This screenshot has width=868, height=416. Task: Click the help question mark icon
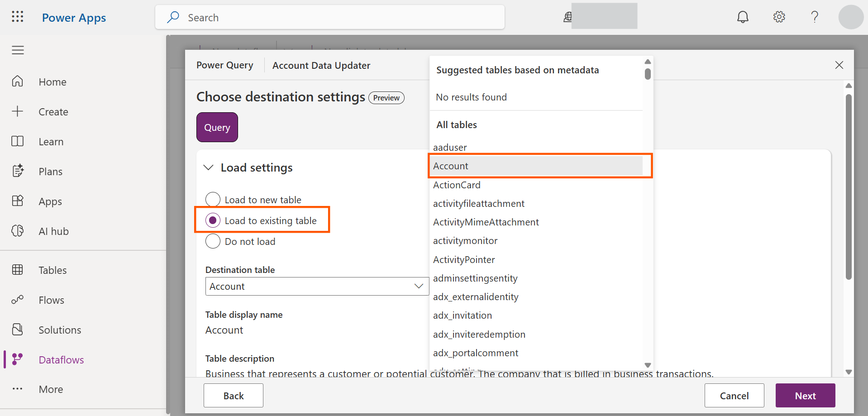815,17
